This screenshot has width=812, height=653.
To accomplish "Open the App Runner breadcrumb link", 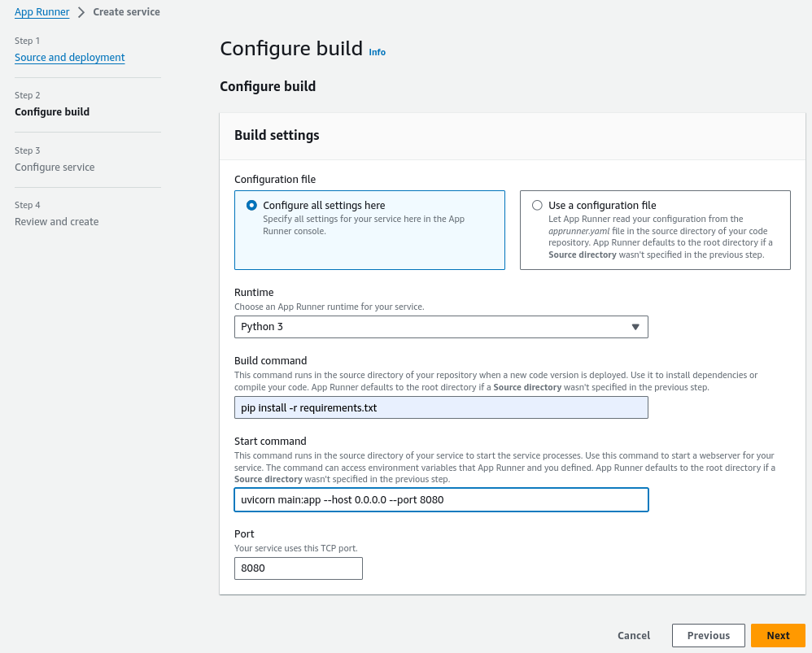I will [x=41, y=12].
